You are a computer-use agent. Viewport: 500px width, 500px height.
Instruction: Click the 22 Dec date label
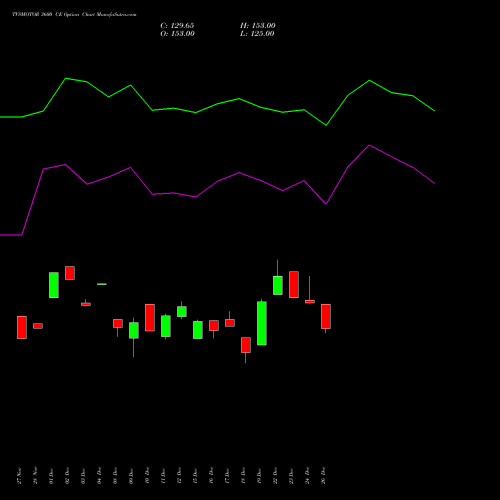pos(275,476)
